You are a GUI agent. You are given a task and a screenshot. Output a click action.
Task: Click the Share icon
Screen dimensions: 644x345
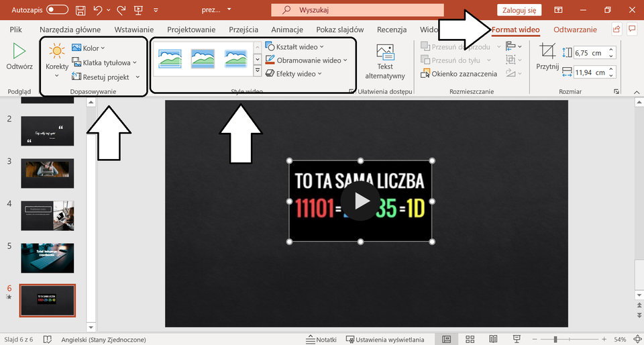616,29
